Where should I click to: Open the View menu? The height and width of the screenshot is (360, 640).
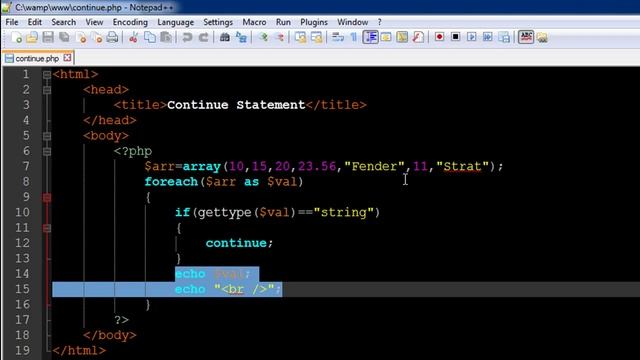click(94, 22)
